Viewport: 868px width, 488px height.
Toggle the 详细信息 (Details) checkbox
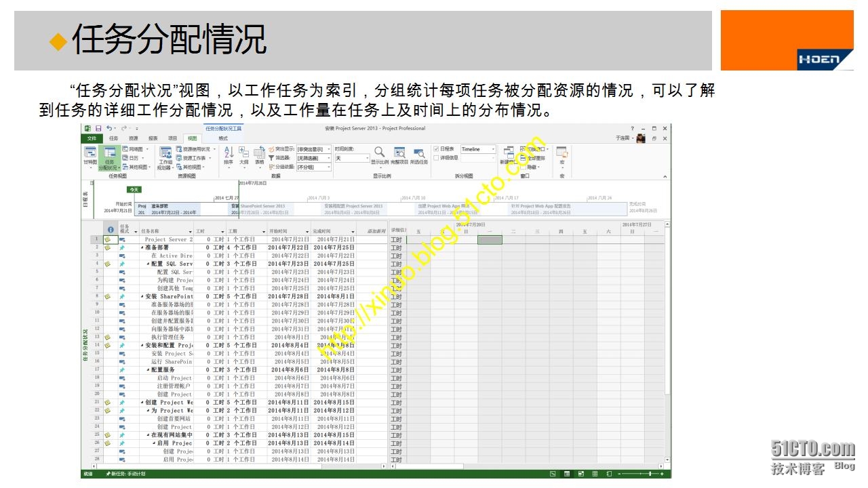pyautogui.click(x=437, y=158)
